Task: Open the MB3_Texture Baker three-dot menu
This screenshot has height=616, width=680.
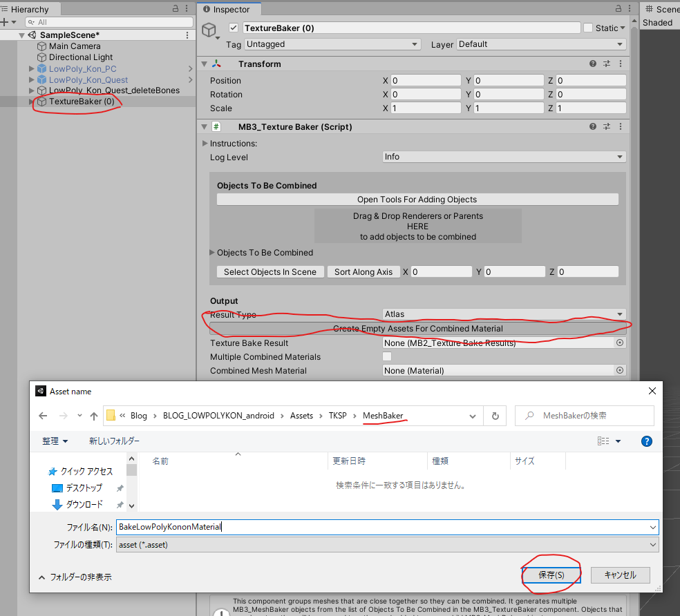Action: pos(621,126)
